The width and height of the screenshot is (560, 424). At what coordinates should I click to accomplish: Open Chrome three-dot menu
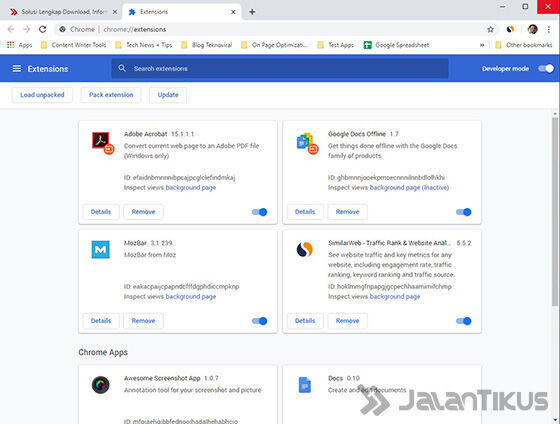tap(549, 29)
